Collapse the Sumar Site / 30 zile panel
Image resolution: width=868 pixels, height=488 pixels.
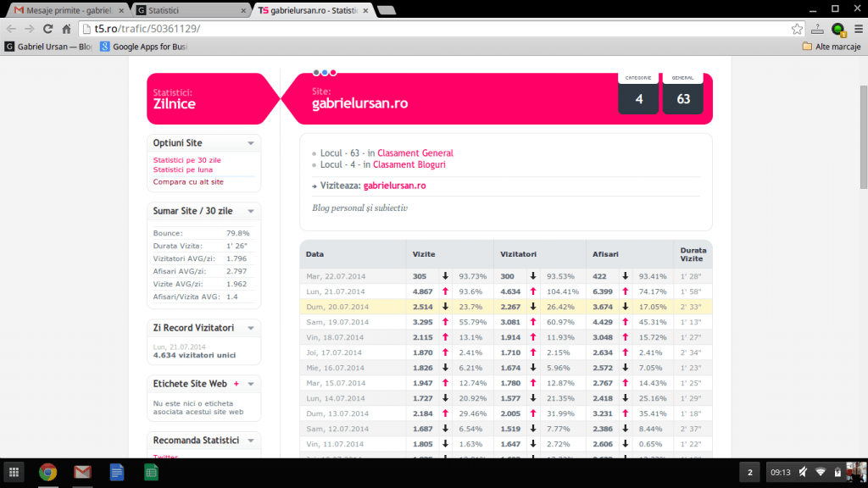[x=251, y=211]
